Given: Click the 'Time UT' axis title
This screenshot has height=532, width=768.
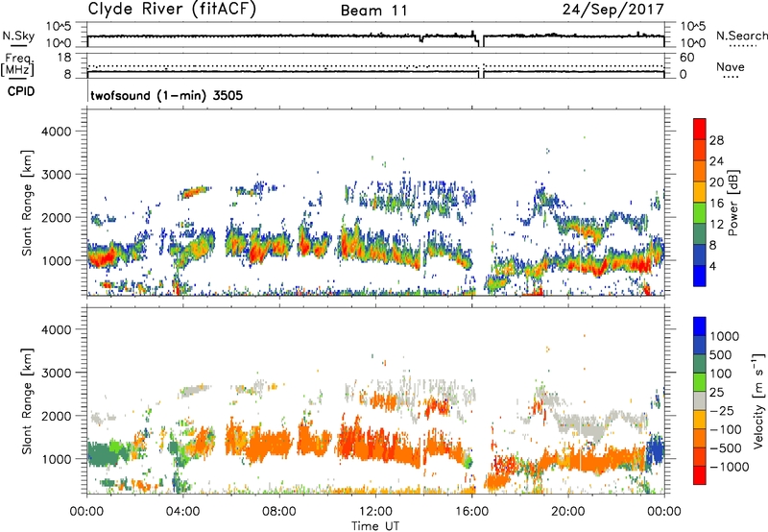Looking at the screenshot, I should (x=375, y=526).
